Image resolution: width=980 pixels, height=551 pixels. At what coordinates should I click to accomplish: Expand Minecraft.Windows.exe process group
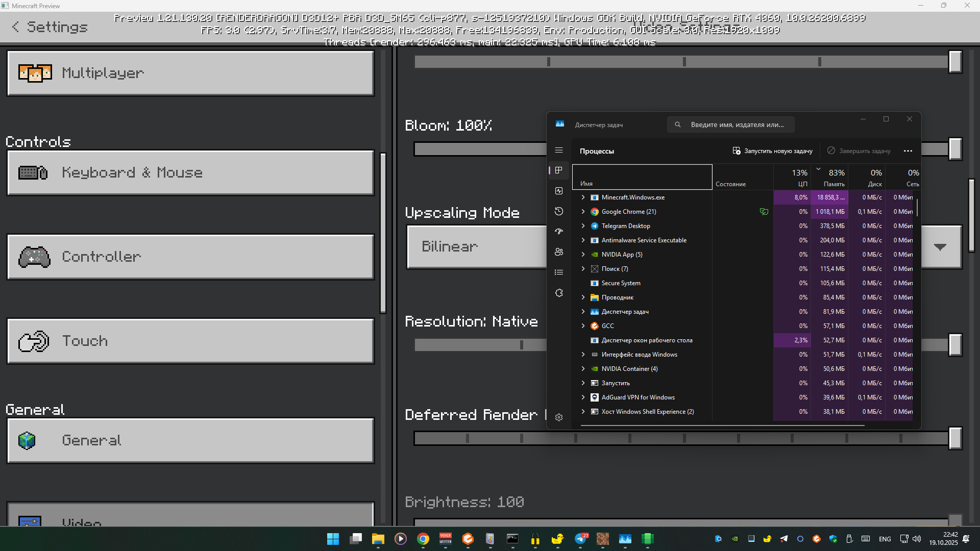(x=583, y=197)
